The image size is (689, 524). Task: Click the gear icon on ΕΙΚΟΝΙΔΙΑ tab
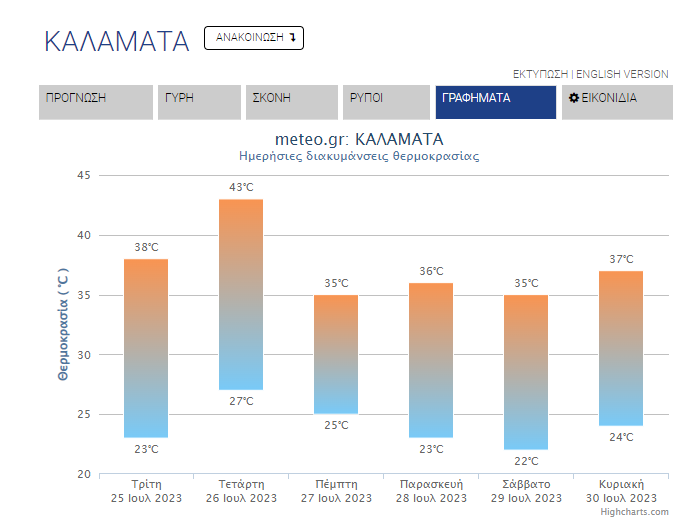573,98
